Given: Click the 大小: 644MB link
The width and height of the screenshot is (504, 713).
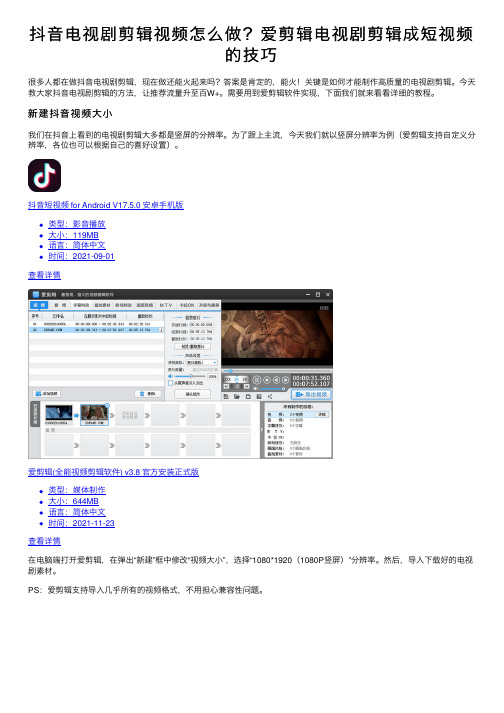Looking at the screenshot, I should coord(74,501).
